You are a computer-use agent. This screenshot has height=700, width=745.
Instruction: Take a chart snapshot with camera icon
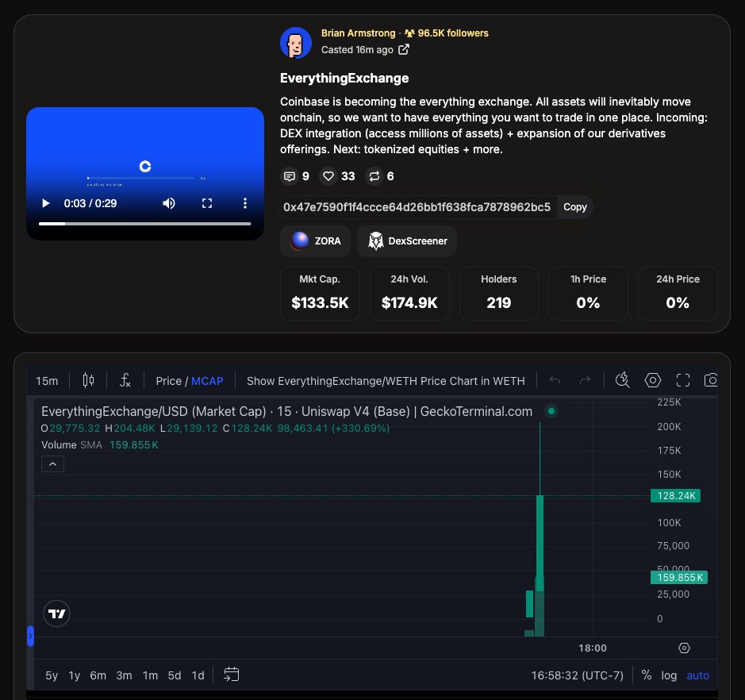click(x=711, y=380)
